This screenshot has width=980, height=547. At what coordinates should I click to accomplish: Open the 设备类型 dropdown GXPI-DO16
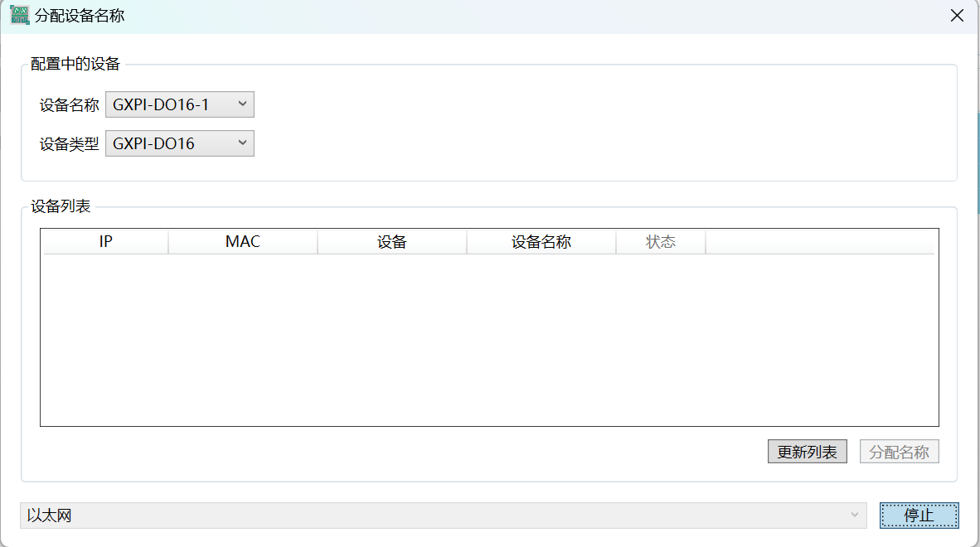tap(179, 143)
